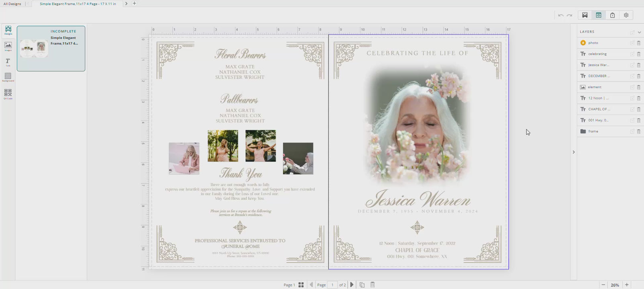Viewport: 644px width, 289px height.
Task: Click the shopping bag icon in toolbar
Action: pos(612,15)
